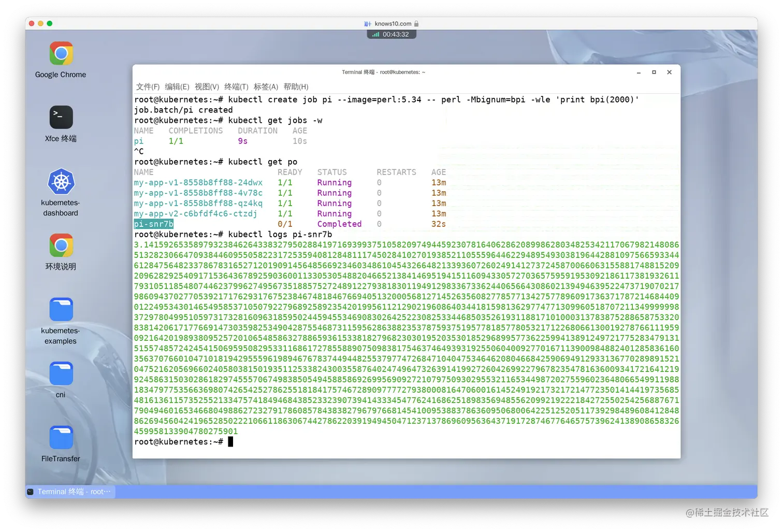
Task: Click the 'kubectl get jobs -w' command
Action: 275,120
